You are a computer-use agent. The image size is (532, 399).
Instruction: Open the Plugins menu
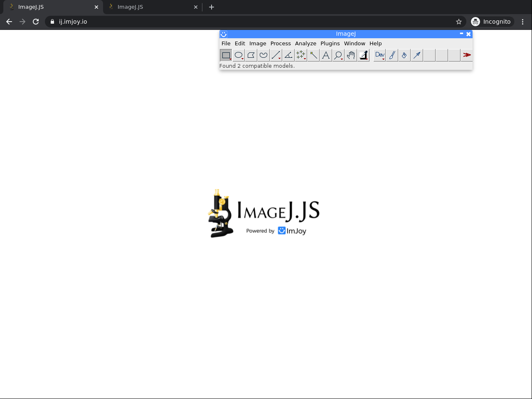[x=330, y=43]
